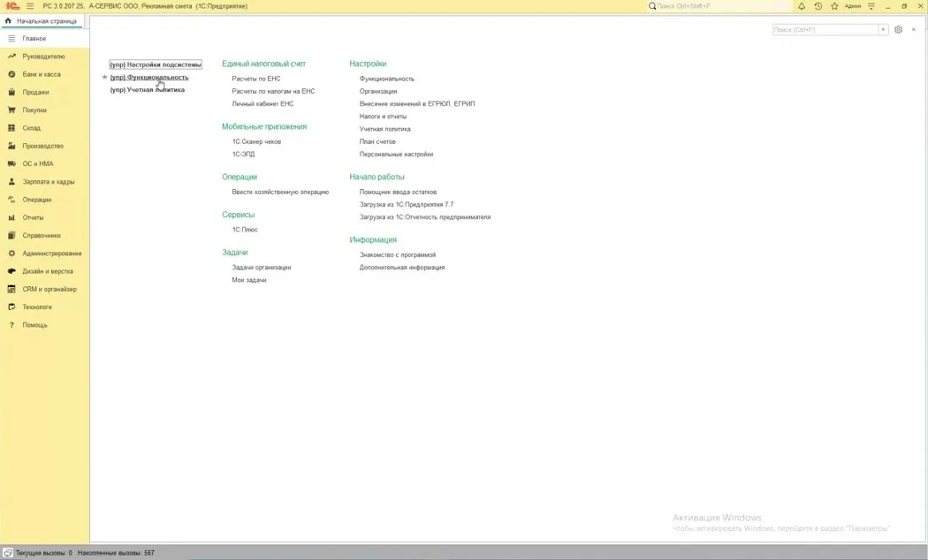Screen dimensions: 928x560
Task: Open the Главное section
Action: (x=34, y=39)
